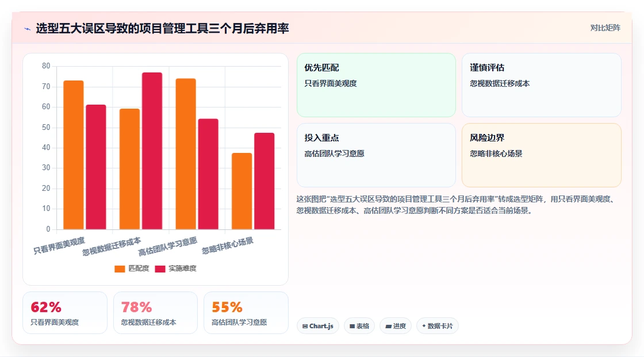Viewport: 644px width, 357px height.
Task: Toggle the 实施难度 legend label
Action: coord(182,268)
